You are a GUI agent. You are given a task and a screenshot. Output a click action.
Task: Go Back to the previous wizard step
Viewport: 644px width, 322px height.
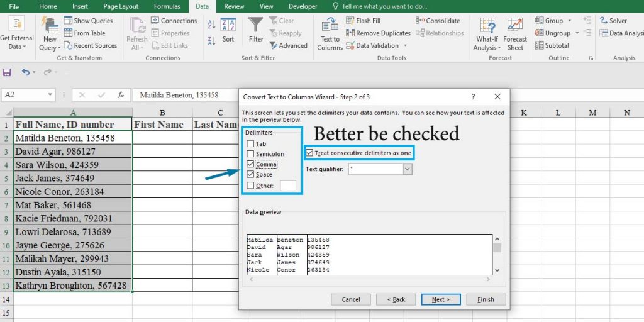pos(396,299)
